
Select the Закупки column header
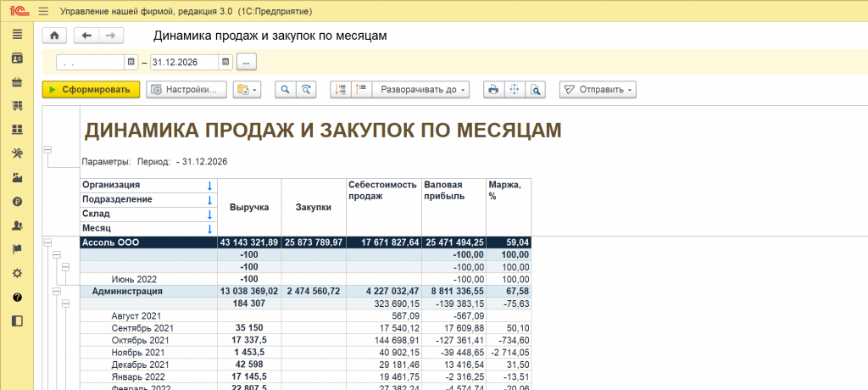tap(314, 207)
